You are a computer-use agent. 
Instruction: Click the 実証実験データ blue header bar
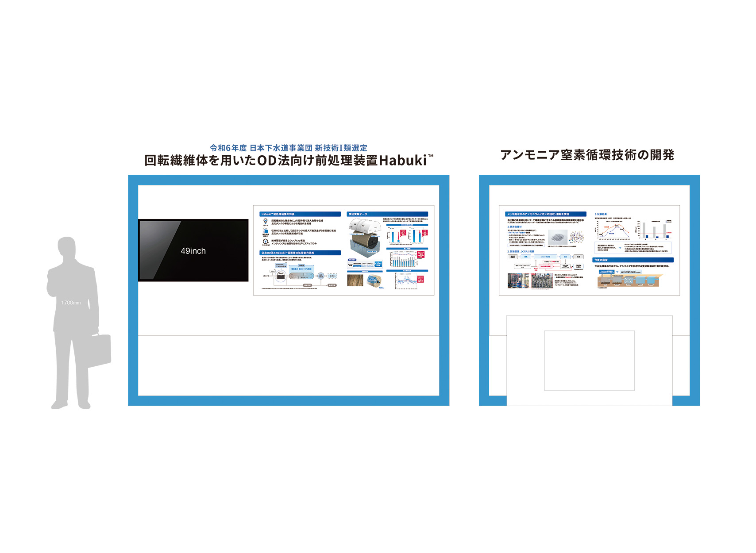tap(387, 214)
